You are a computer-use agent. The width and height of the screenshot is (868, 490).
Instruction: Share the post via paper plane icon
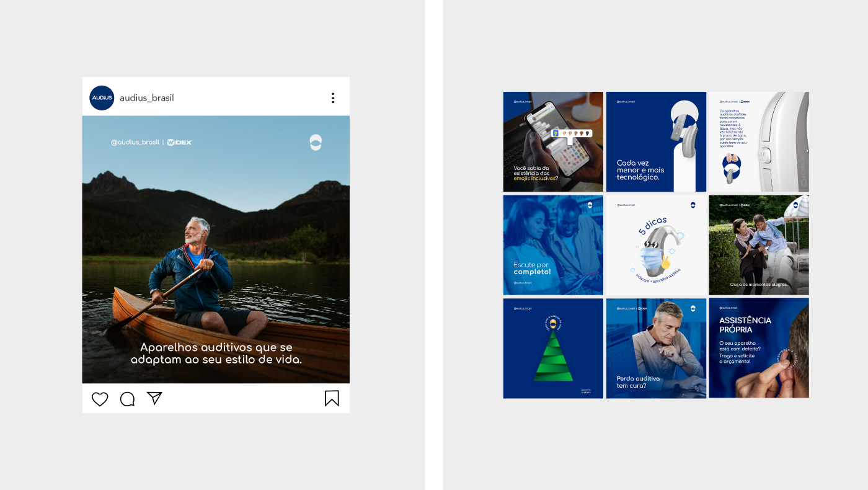154,398
